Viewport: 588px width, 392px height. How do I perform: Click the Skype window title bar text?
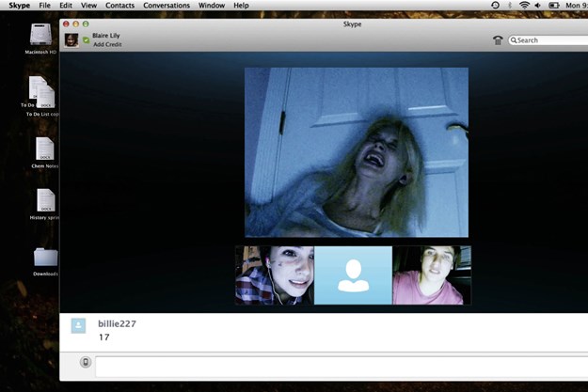pyautogui.click(x=352, y=24)
